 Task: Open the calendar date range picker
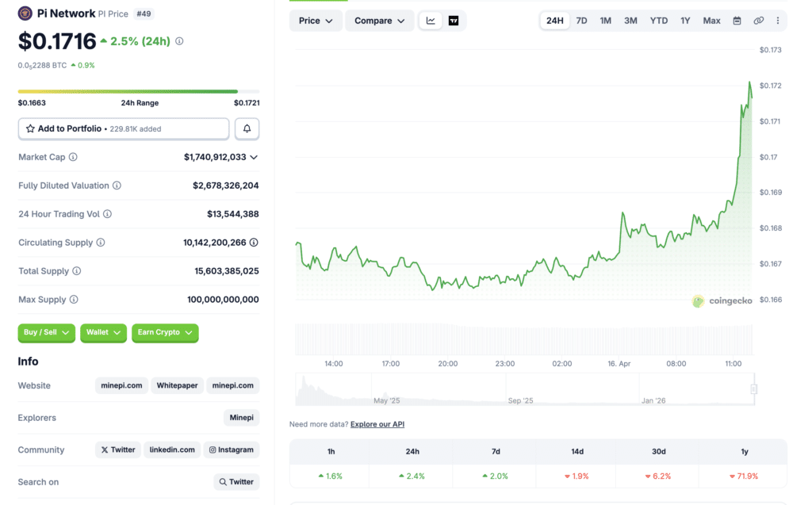coord(737,21)
